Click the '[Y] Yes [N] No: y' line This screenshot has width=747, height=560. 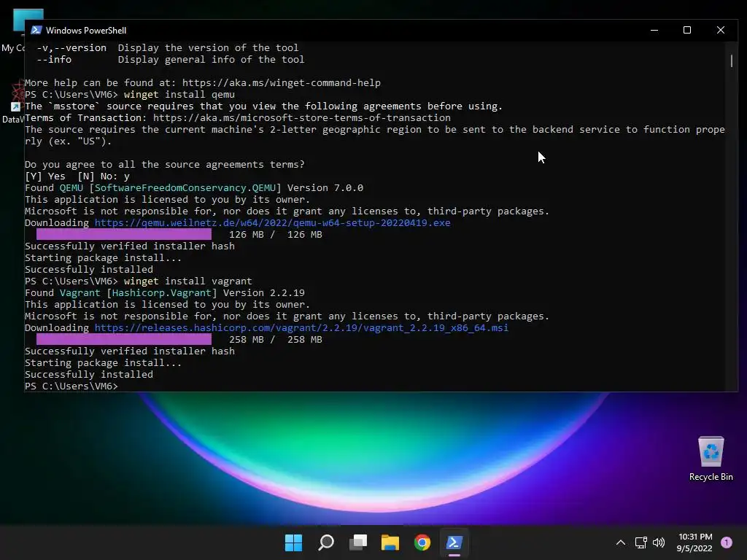click(77, 176)
